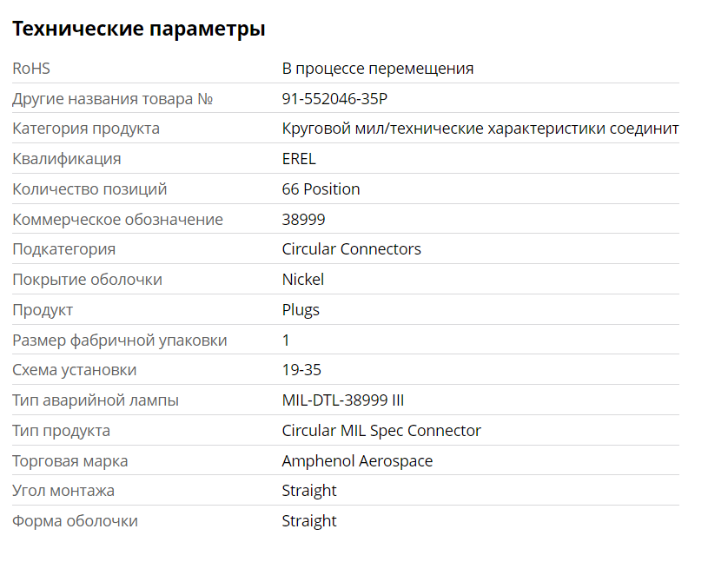Click the "Circular MIL Spec Connector" value

click(x=381, y=431)
